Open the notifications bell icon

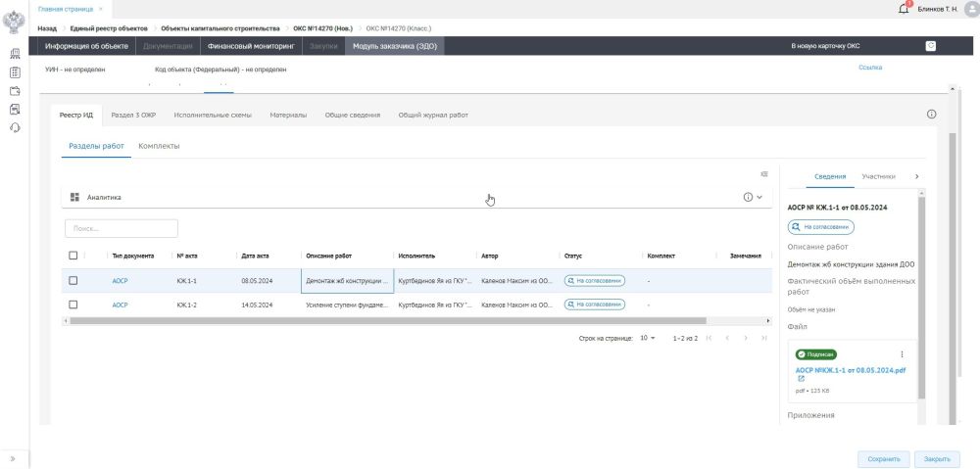pyautogui.click(x=905, y=9)
